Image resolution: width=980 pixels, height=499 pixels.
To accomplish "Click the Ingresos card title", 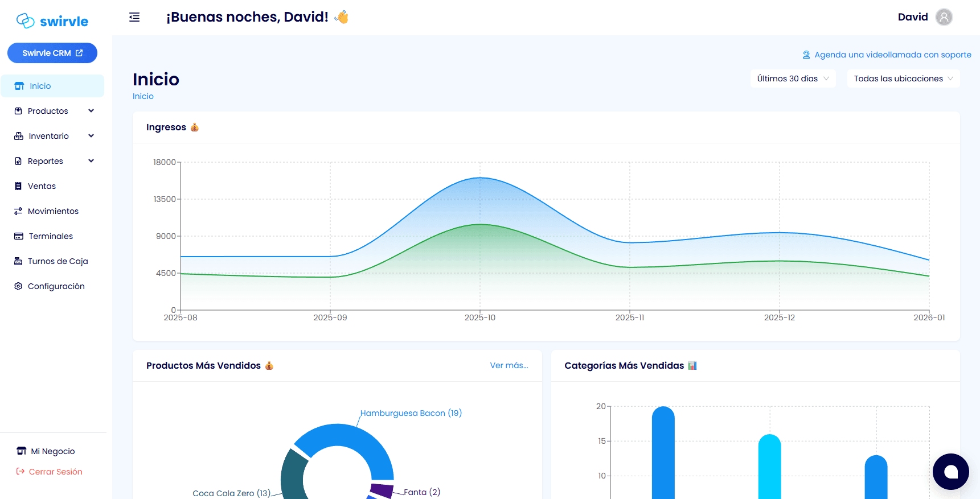I will (x=172, y=127).
